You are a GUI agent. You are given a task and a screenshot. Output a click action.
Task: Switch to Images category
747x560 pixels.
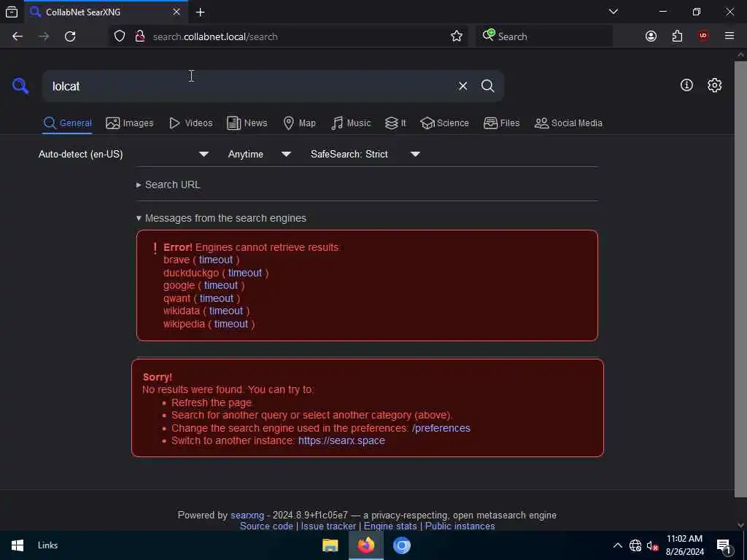(130, 122)
